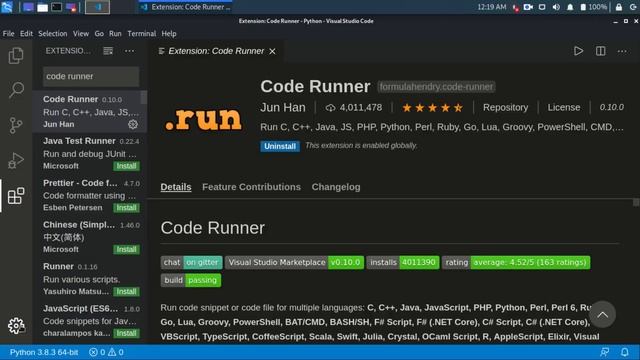Click the extension details page scrollbar
This screenshot has height=360, width=640.
pos(636,202)
